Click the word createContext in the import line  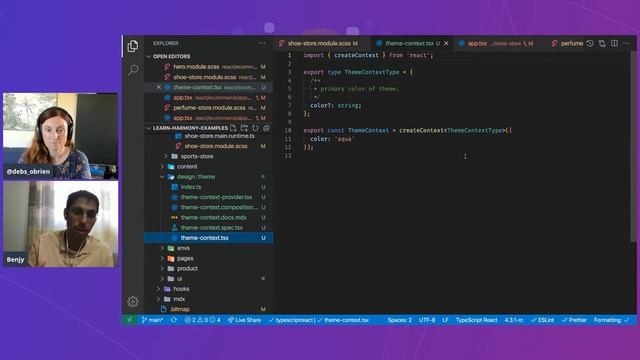[356, 56]
